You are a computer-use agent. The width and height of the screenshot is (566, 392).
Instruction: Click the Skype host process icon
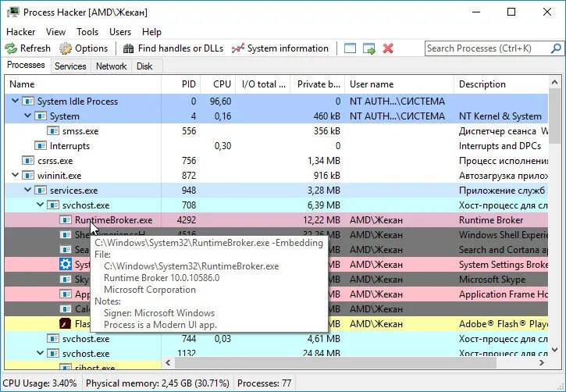pos(66,279)
